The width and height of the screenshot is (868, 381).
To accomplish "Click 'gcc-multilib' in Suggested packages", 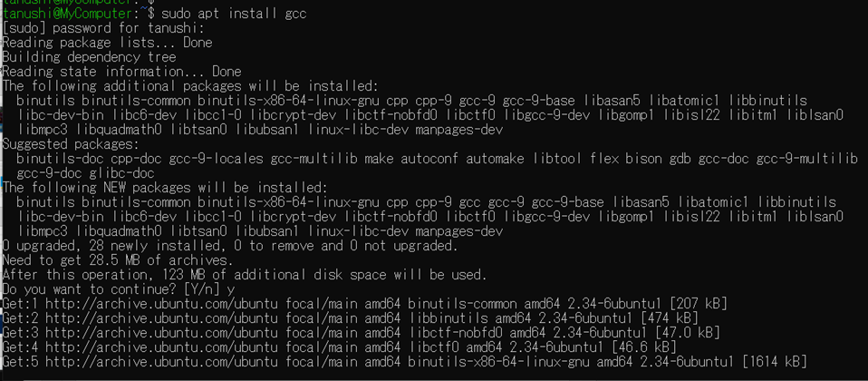I will 313,159.
